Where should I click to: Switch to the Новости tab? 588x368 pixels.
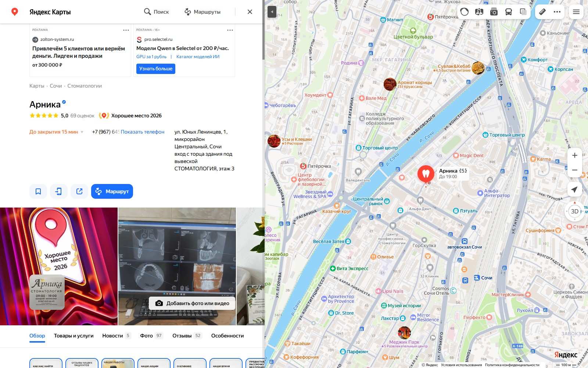pos(116,336)
